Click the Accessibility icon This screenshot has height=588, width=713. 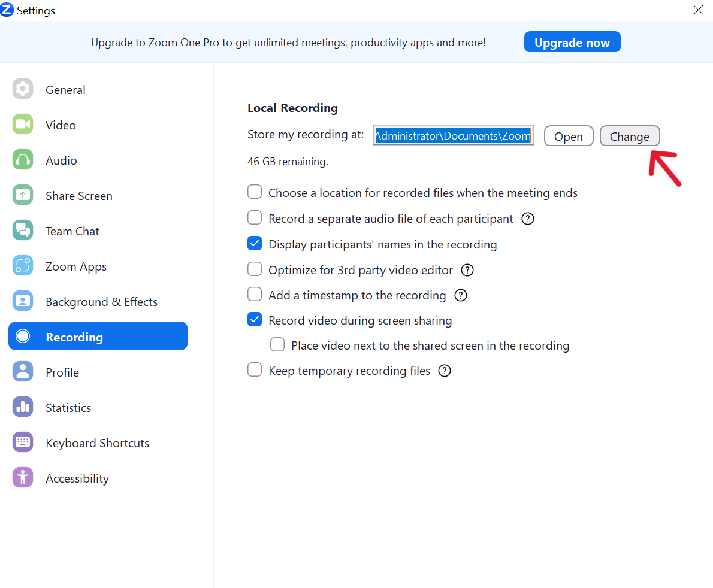[23, 478]
